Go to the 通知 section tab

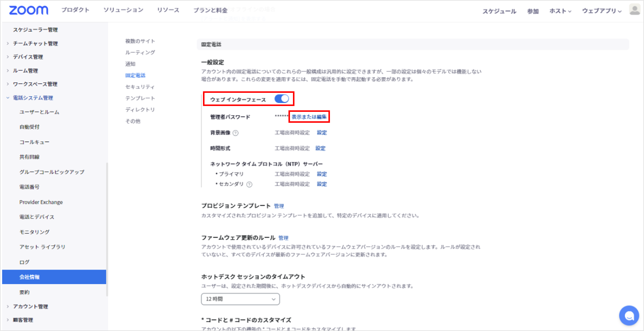tap(130, 64)
